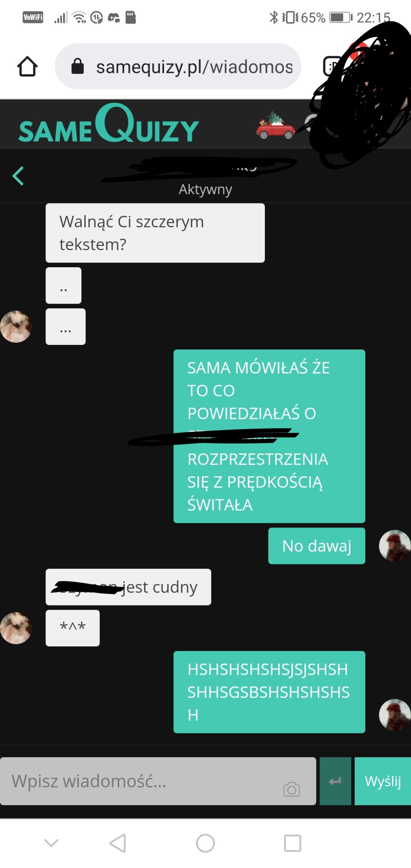Open own avatar beside No dawaj message

tap(395, 546)
